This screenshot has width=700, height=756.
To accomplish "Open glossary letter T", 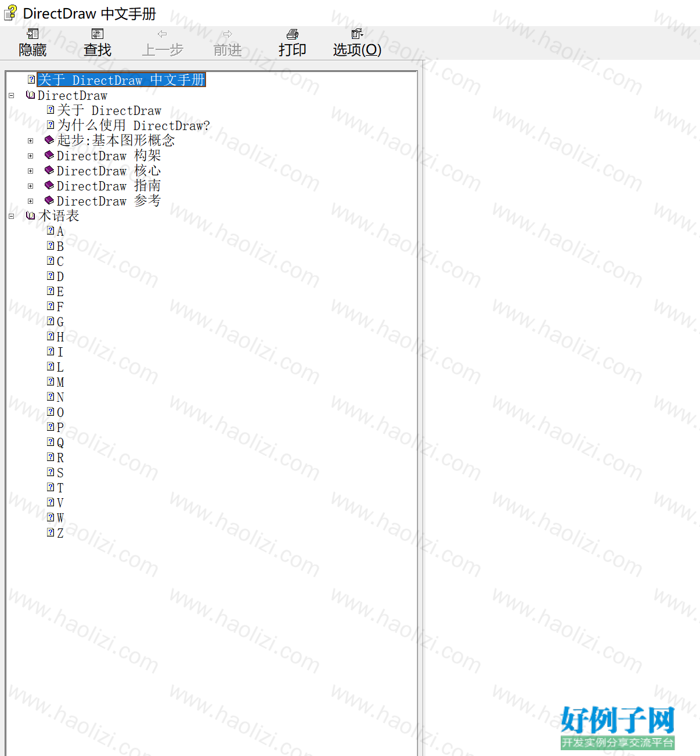I will click(60, 488).
